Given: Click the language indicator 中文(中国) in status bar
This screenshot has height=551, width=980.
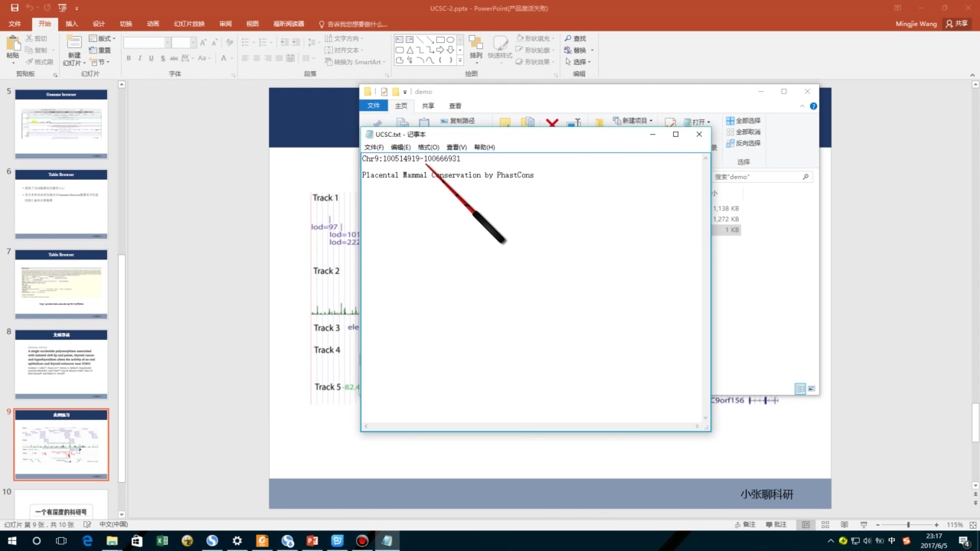Looking at the screenshot, I should [113, 524].
